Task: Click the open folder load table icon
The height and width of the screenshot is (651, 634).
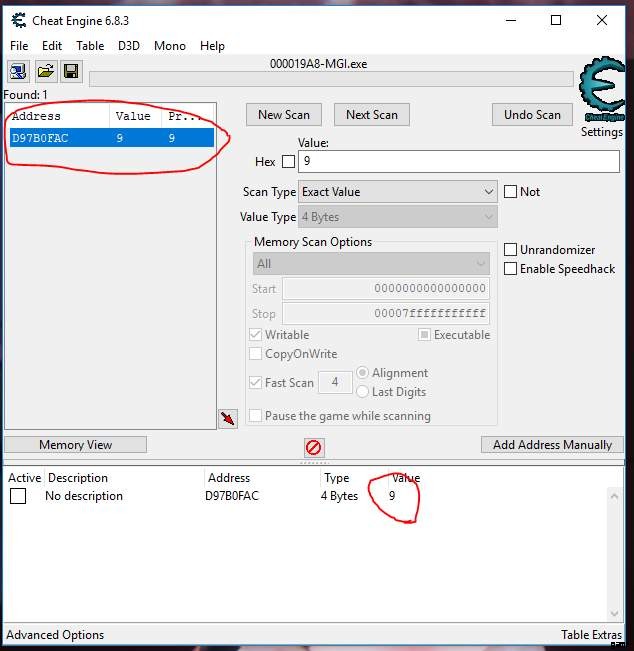Action: coord(46,71)
